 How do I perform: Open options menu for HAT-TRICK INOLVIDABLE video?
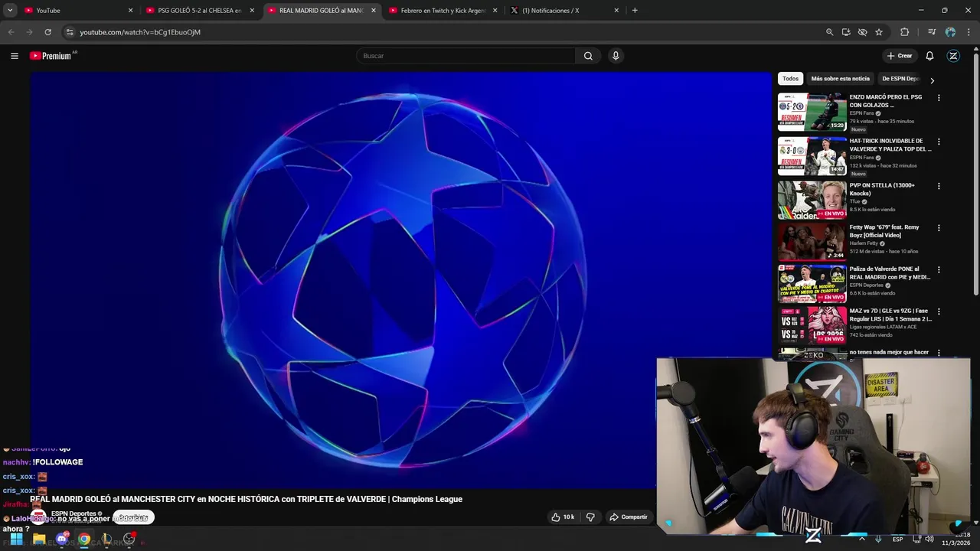click(x=939, y=142)
